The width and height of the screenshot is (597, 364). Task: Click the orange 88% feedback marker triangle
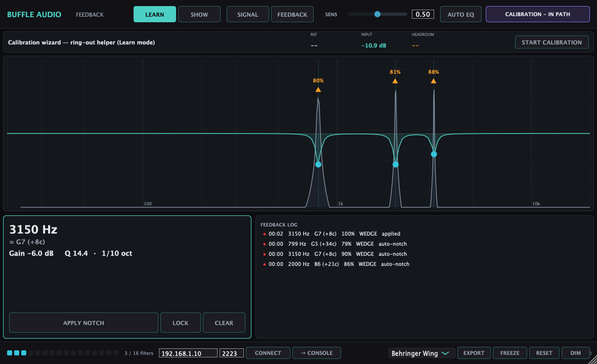[433, 81]
